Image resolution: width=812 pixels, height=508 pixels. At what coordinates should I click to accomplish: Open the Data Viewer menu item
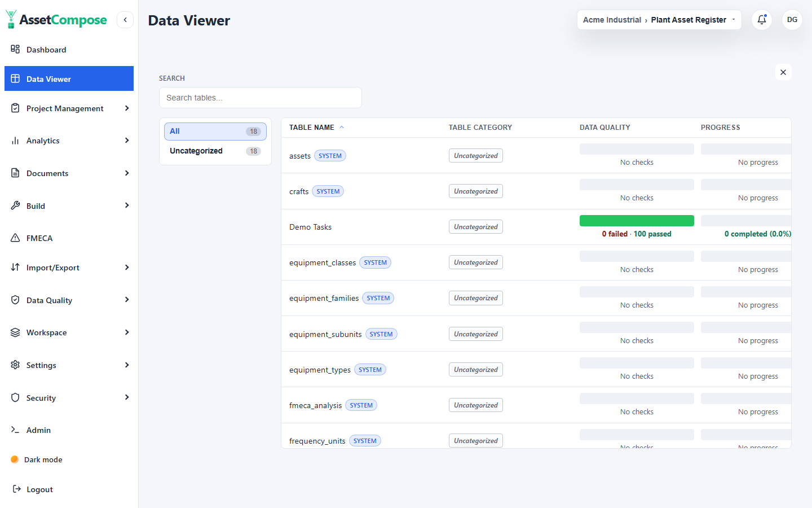(69, 78)
